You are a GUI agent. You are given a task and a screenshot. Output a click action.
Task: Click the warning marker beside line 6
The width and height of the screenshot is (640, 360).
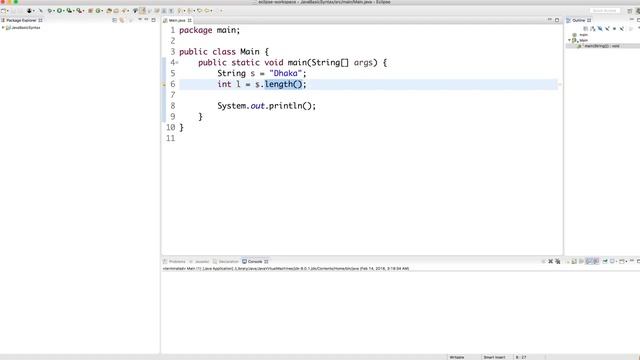click(x=164, y=84)
